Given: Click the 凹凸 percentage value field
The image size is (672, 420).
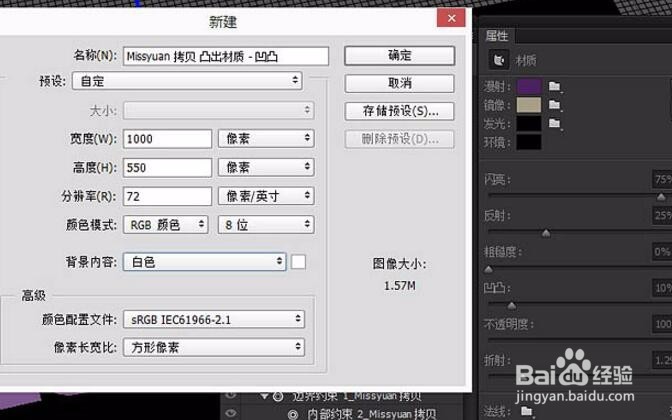Looking at the screenshot, I should coord(662,288).
